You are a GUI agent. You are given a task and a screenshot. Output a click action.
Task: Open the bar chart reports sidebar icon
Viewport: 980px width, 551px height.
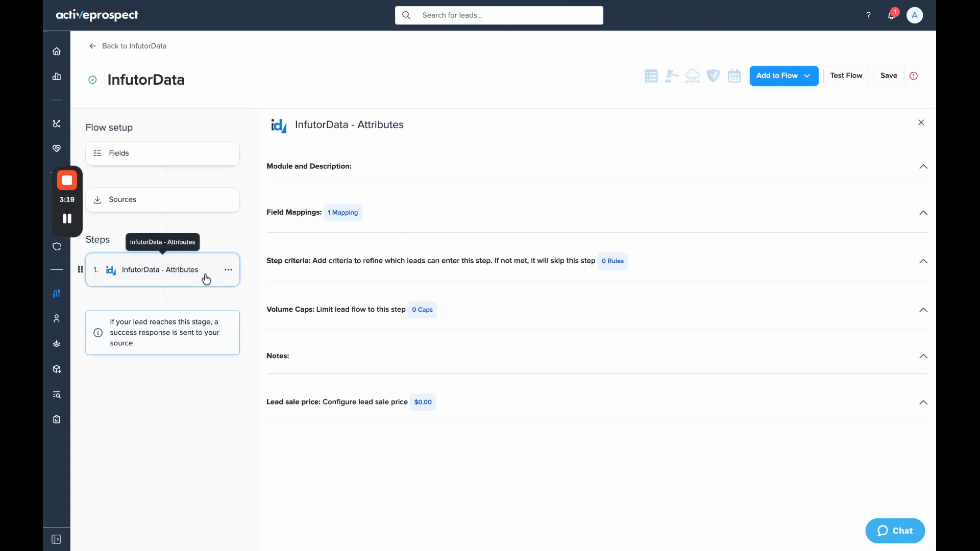point(57,77)
